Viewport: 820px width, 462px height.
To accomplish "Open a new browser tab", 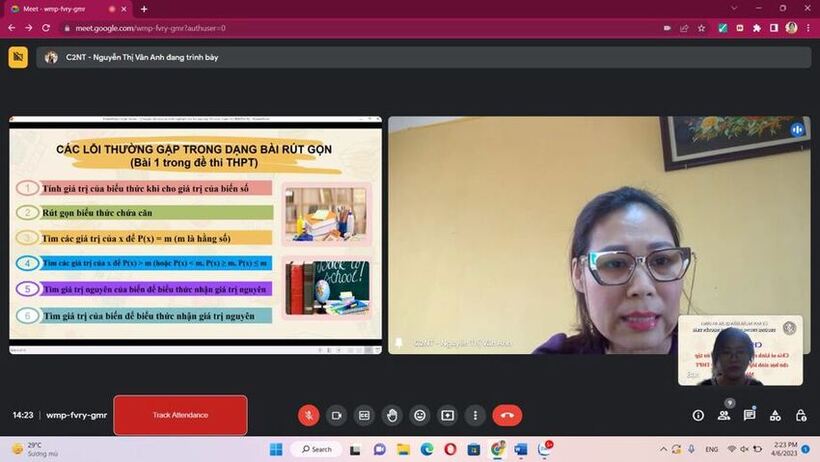I will point(144,9).
